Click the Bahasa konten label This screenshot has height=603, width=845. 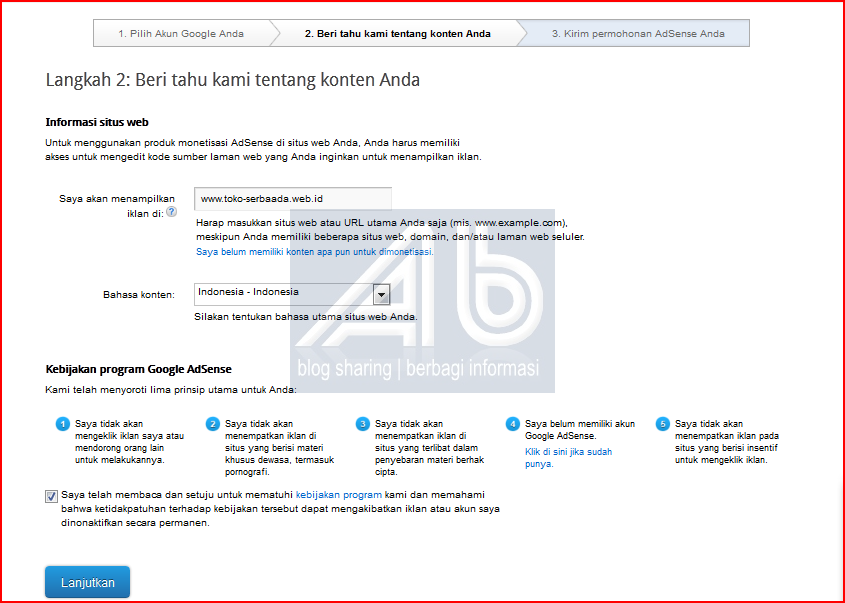(139, 295)
